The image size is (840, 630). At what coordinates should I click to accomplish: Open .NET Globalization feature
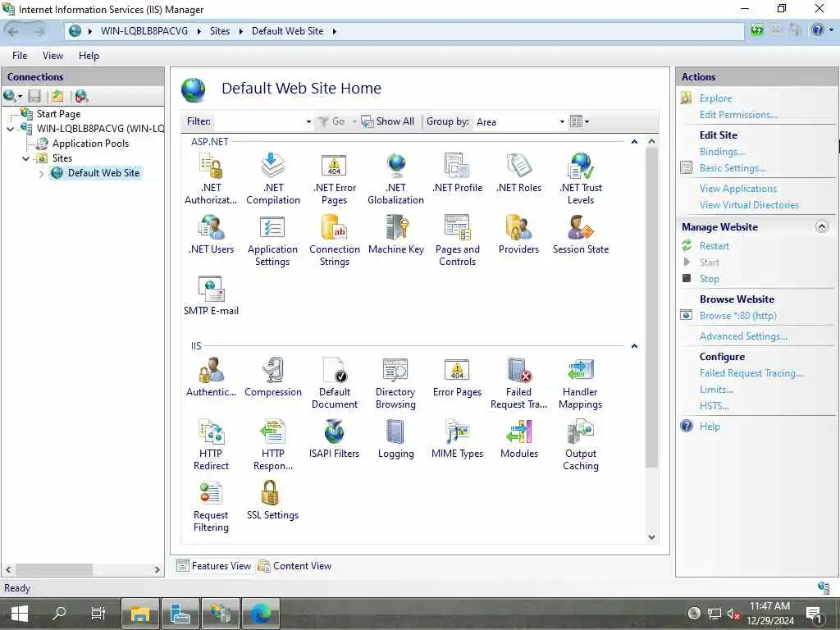pyautogui.click(x=396, y=179)
